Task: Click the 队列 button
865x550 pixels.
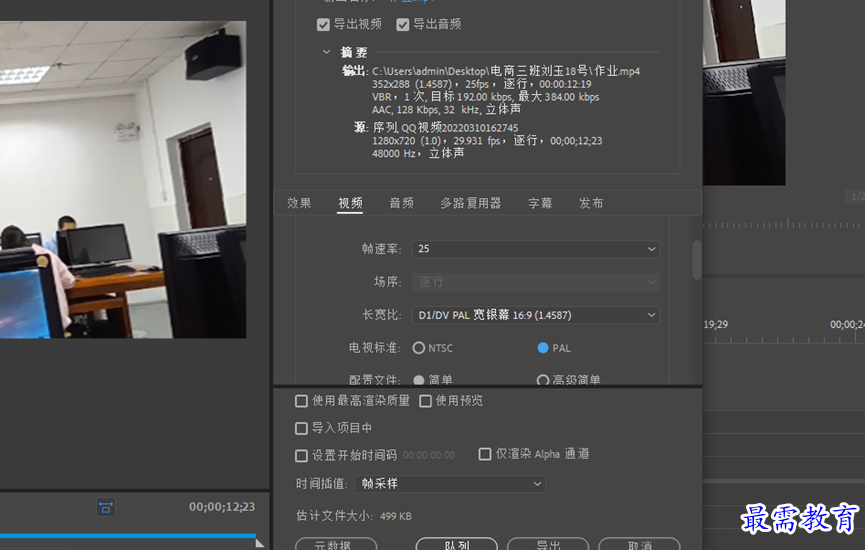Action: pyautogui.click(x=457, y=544)
